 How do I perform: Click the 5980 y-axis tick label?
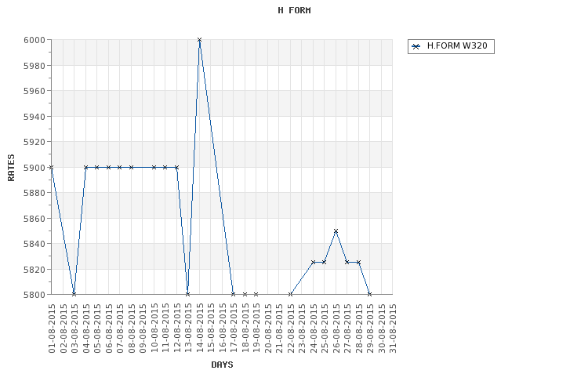(34, 66)
